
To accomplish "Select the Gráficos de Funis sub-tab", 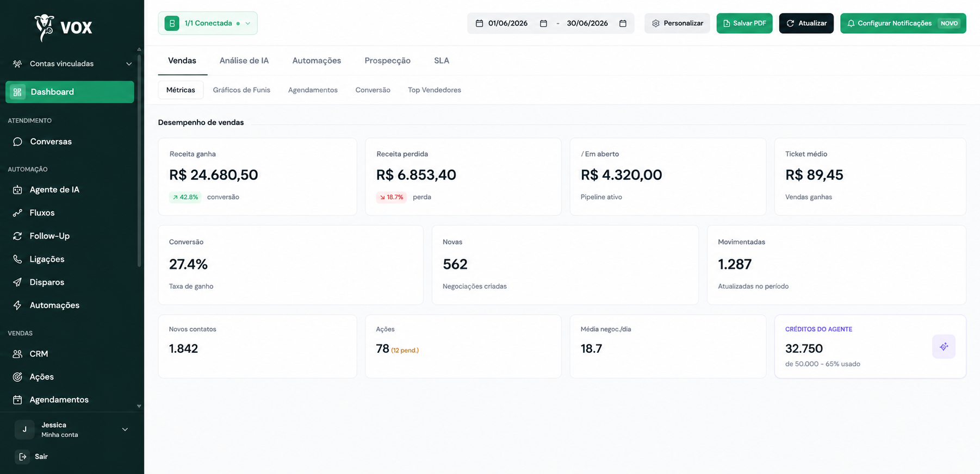I will (241, 90).
